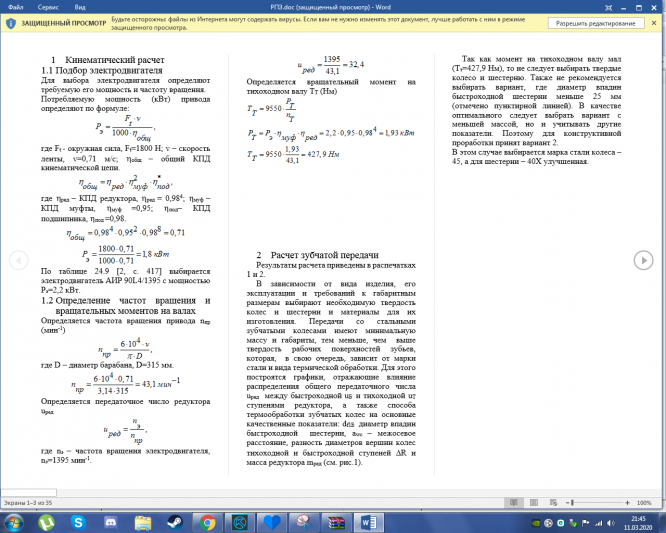The height and width of the screenshot is (533, 666).
Task: Open File Explorer from taskbar
Action: [143, 522]
